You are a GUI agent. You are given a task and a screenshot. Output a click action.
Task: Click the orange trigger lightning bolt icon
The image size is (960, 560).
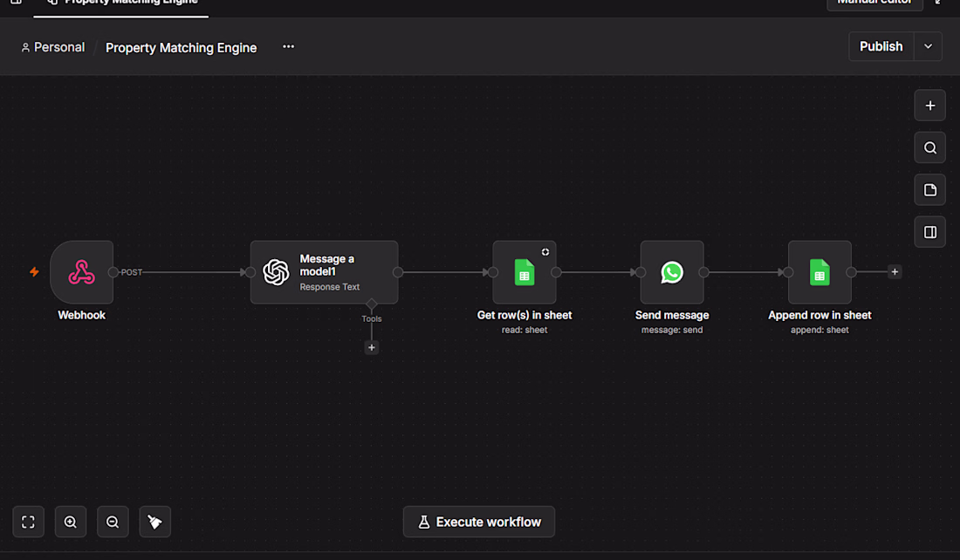[x=34, y=272]
